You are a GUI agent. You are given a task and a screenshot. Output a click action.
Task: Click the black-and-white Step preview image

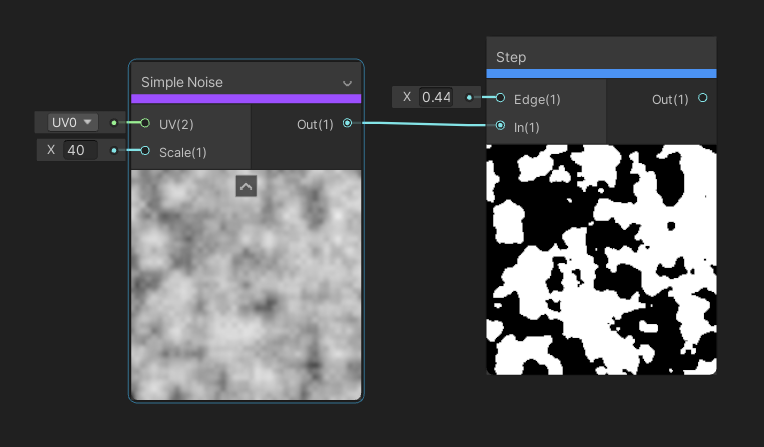point(601,258)
